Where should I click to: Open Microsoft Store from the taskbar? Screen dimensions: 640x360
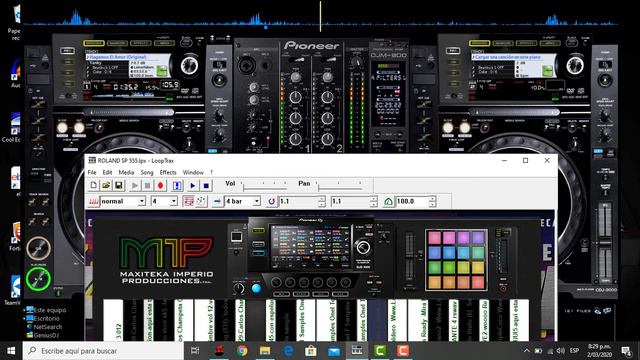[x=311, y=351]
